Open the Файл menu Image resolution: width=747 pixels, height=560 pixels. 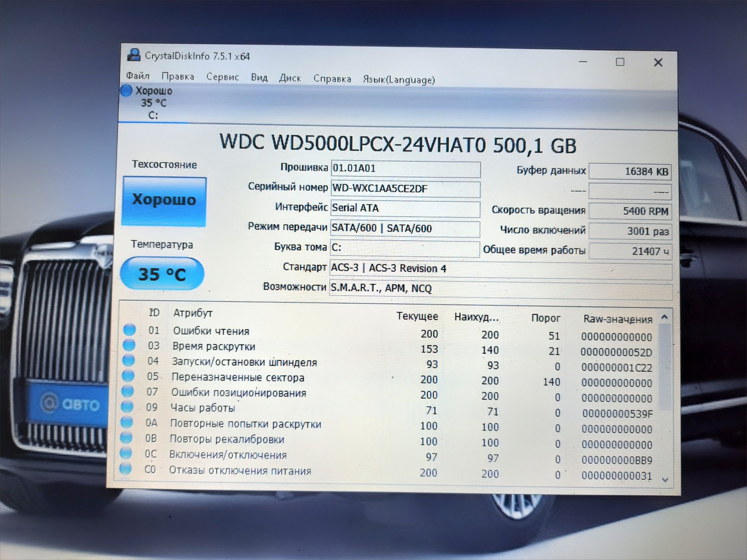point(137,76)
